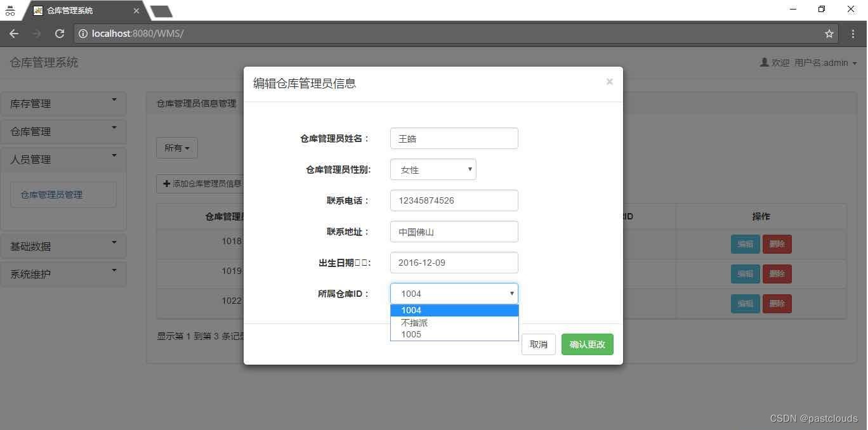
Task: Open the 仓库管理员性别 dropdown
Action: [433, 169]
